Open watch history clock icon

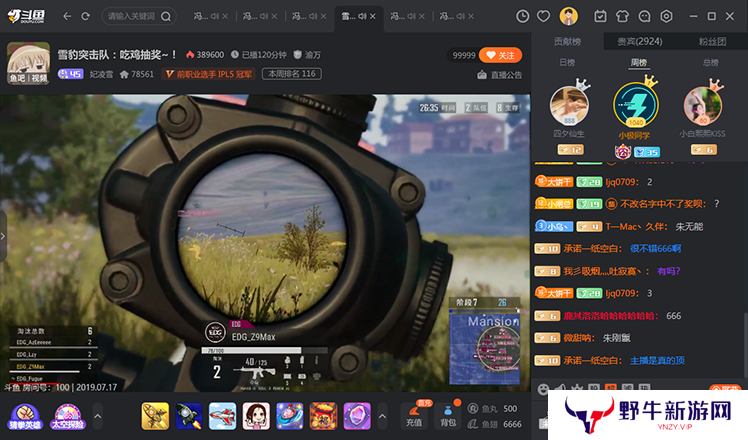pos(522,16)
